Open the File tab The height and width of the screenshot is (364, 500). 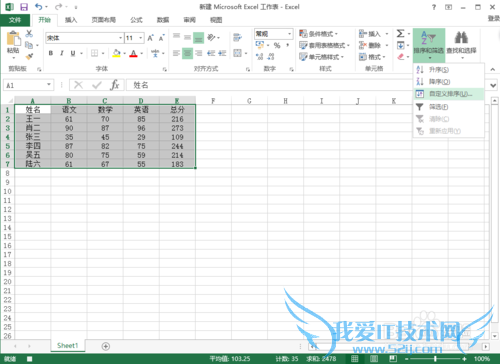click(15, 20)
